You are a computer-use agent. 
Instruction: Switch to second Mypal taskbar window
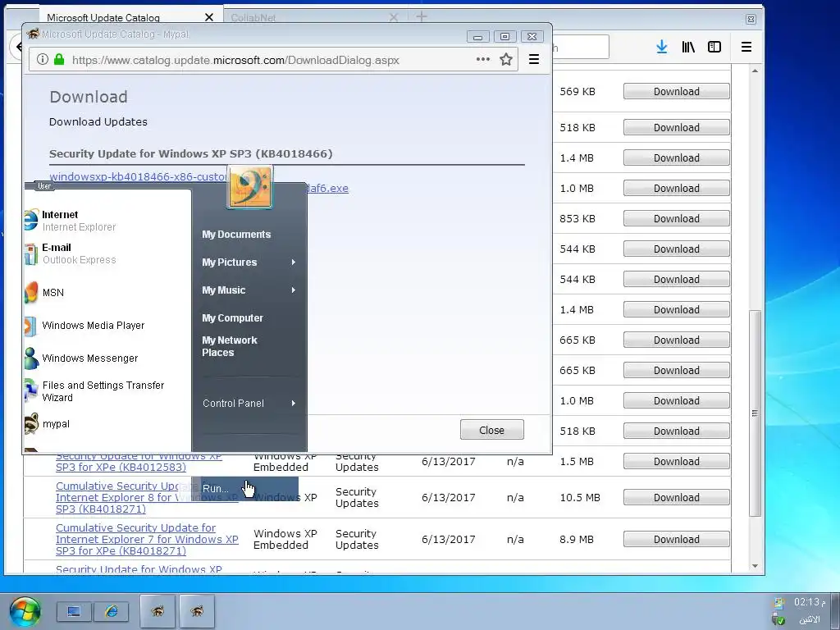(x=197, y=611)
